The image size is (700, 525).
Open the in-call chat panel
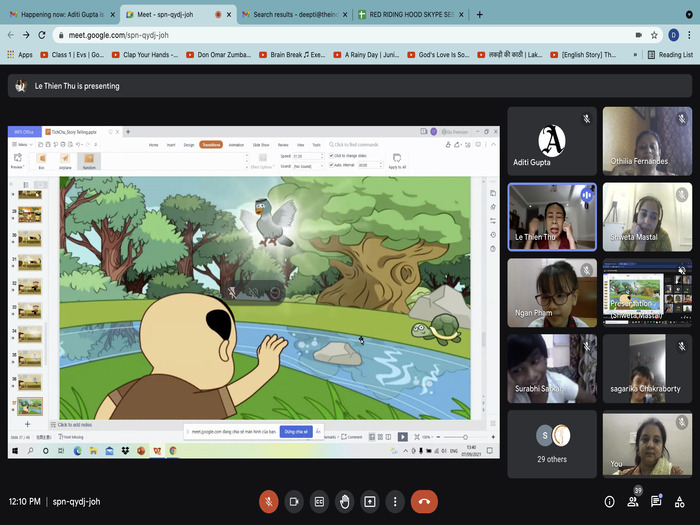[x=656, y=502]
